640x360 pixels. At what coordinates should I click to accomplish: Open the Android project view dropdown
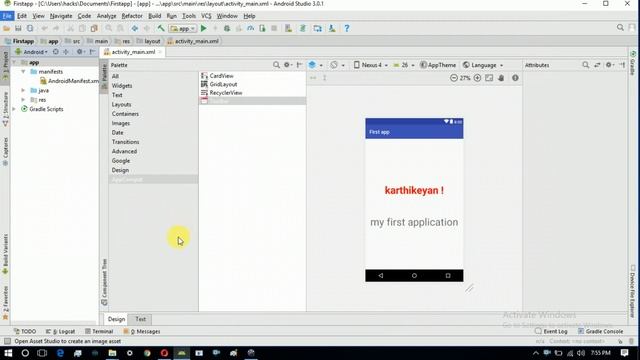click(31, 52)
